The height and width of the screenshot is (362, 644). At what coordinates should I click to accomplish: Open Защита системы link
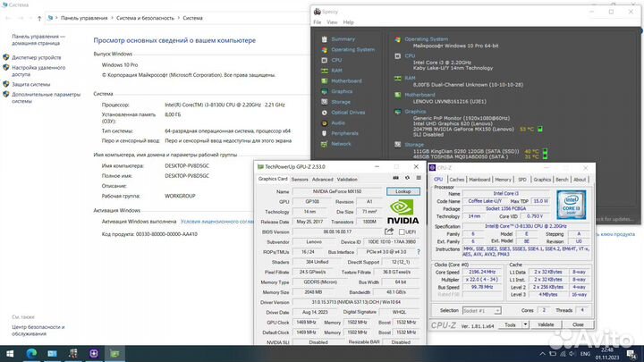30,85
